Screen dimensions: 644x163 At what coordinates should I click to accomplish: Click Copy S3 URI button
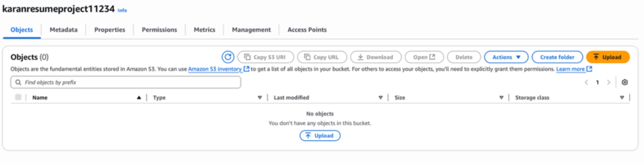[x=265, y=57]
